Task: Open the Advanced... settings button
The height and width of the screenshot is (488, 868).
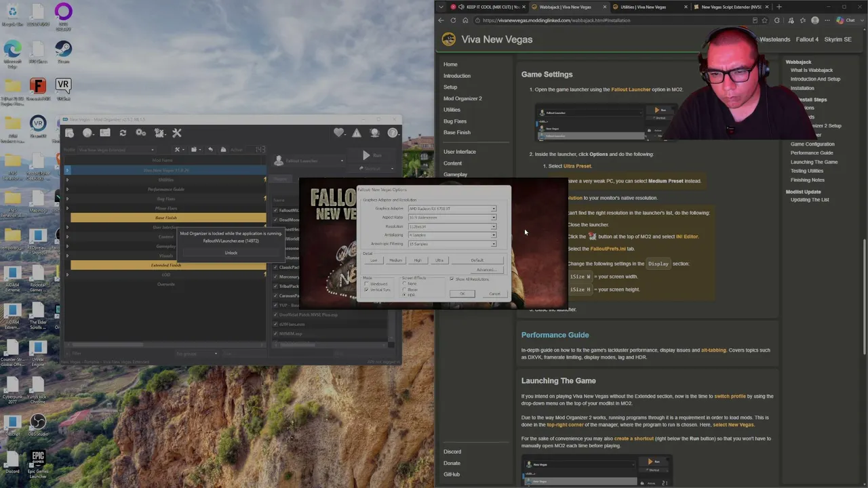Action: tap(486, 270)
